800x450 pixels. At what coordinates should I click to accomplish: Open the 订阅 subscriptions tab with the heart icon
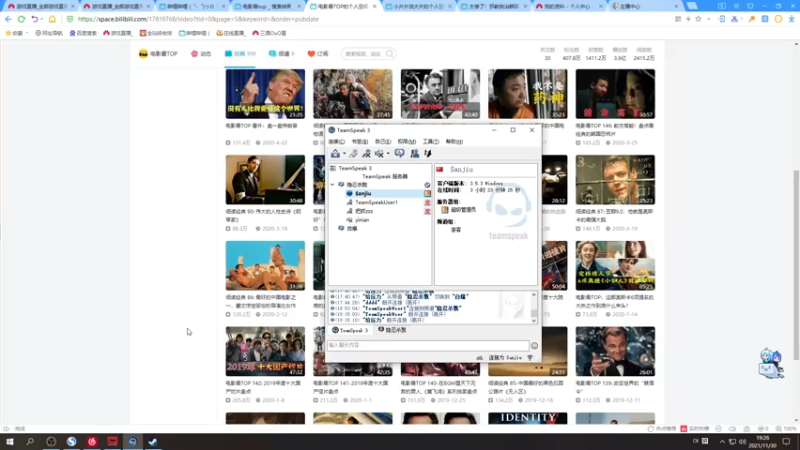click(318, 54)
